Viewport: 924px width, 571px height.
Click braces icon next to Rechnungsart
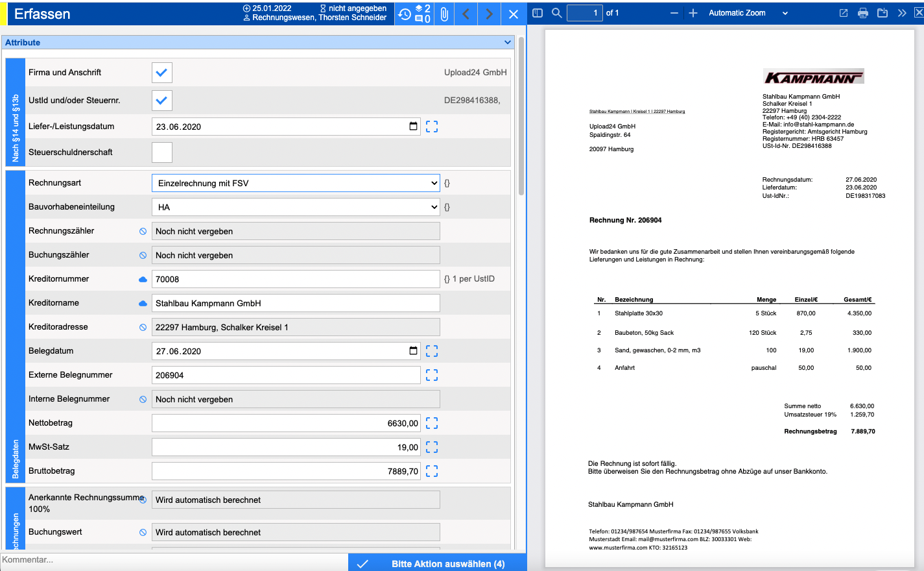447,183
